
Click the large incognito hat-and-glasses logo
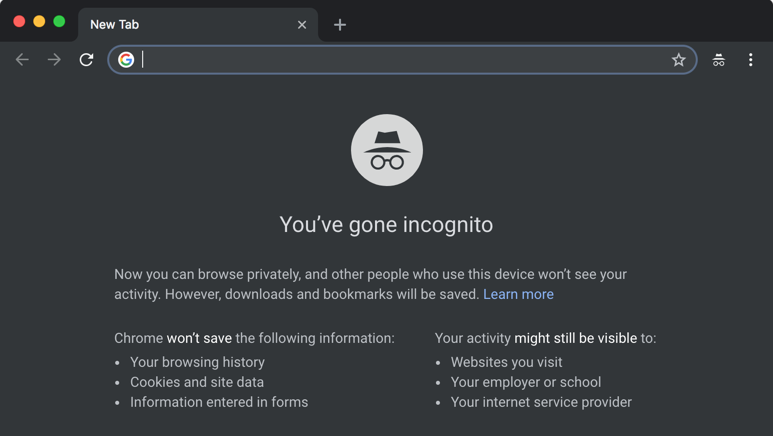[386, 150]
